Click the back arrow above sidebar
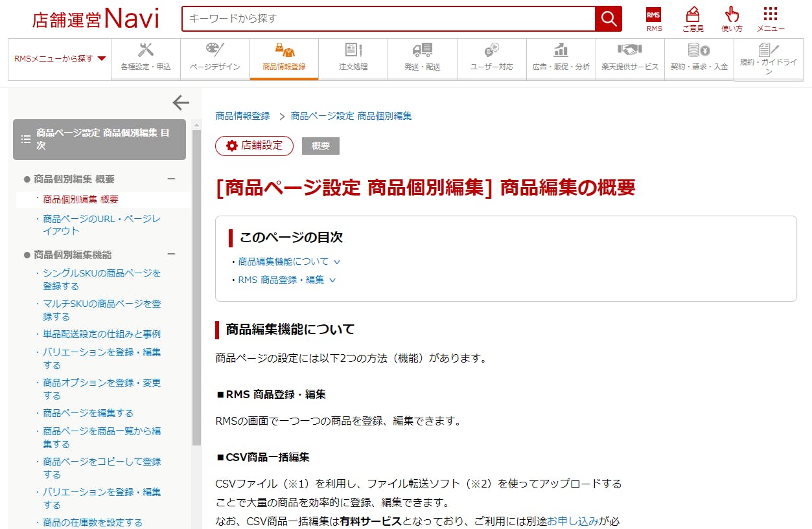Viewport: 812px width, 529px height. click(181, 102)
